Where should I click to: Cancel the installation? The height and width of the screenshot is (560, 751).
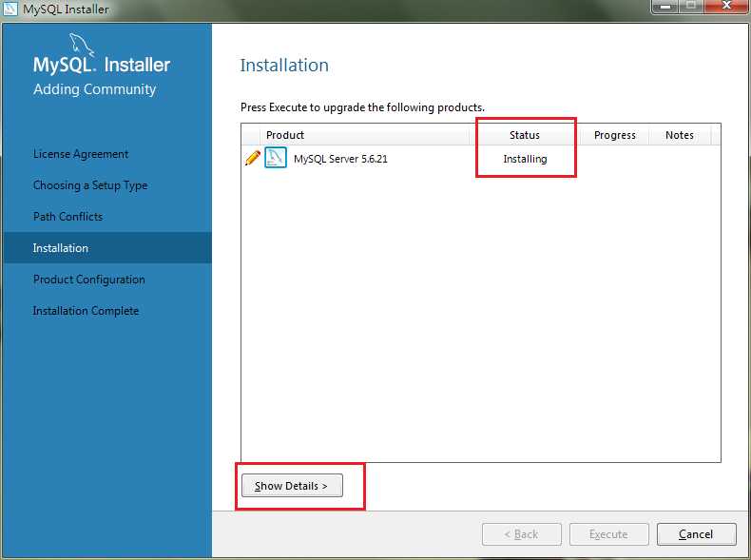click(x=696, y=534)
